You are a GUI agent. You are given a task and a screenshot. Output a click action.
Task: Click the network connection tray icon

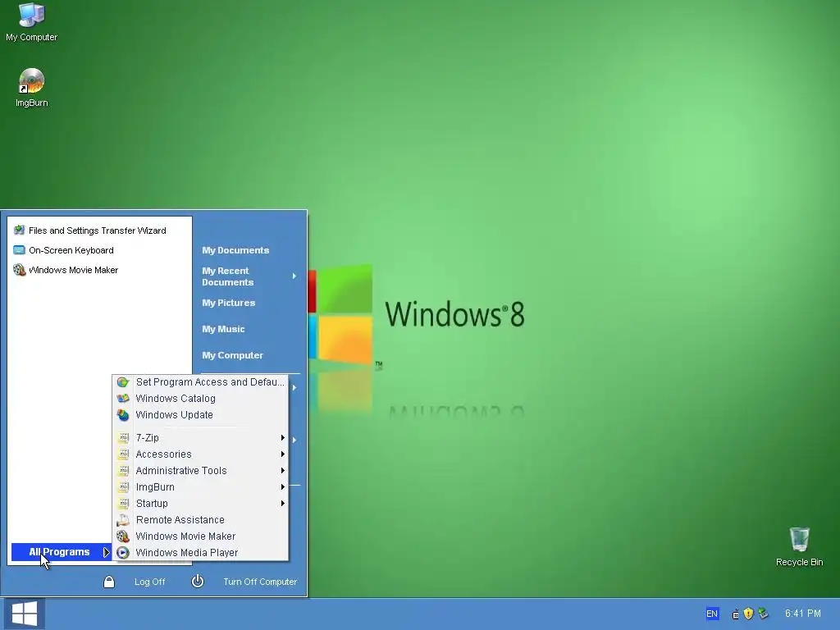click(736, 614)
